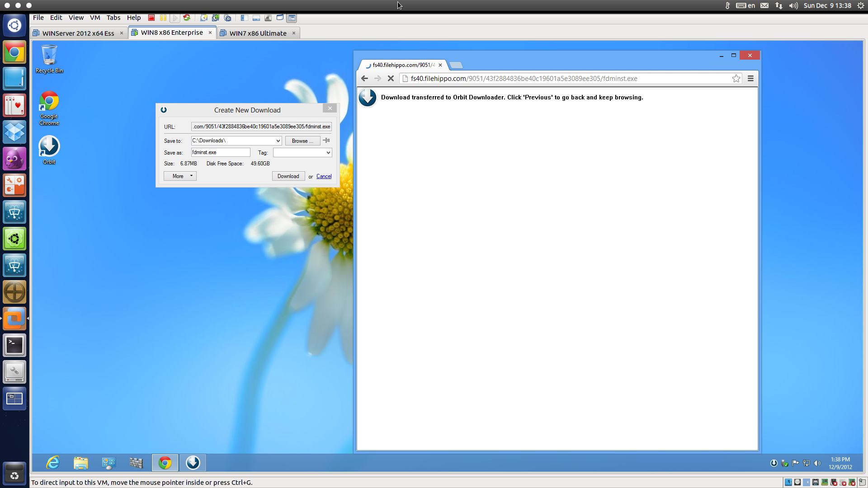This screenshot has height=488, width=868.
Task: Open Chrome's hamburger menu icon
Action: [750, 78]
